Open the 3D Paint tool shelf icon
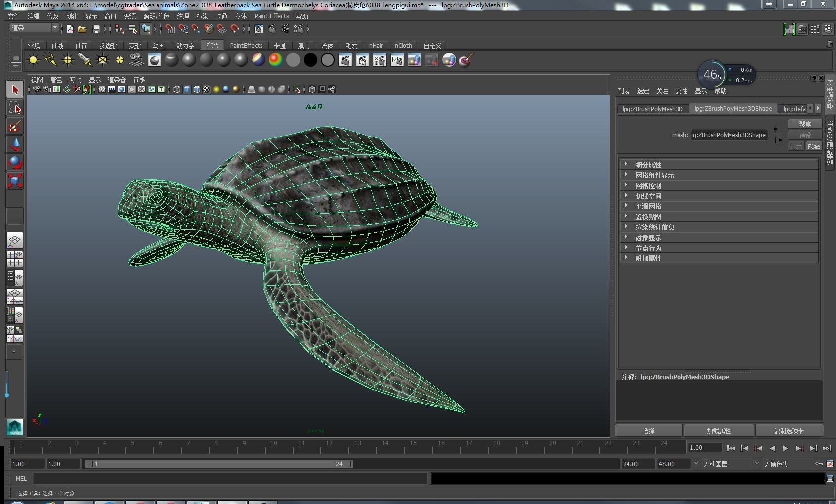The width and height of the screenshot is (836, 504). point(467,60)
